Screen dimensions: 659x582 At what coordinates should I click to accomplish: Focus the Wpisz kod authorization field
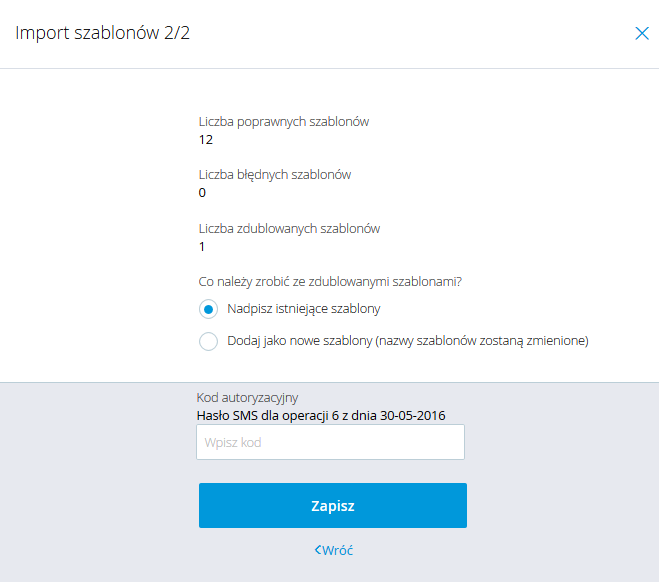(x=330, y=442)
